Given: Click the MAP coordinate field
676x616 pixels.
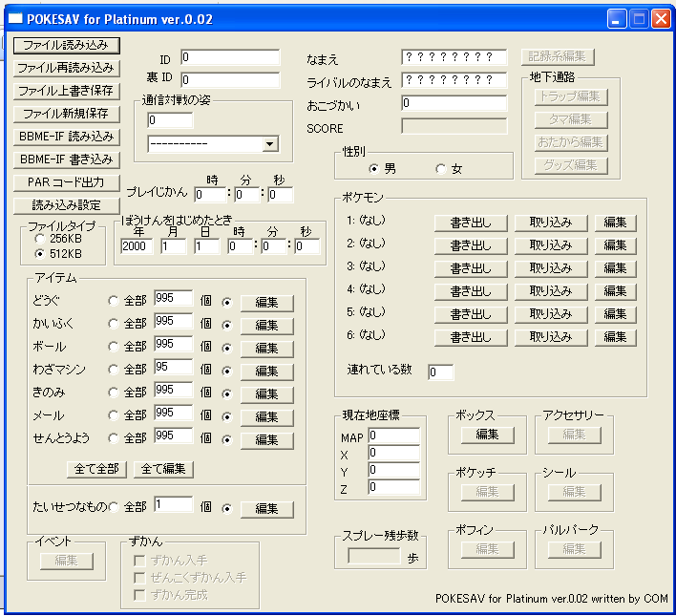Looking at the screenshot, I should 394,435.
